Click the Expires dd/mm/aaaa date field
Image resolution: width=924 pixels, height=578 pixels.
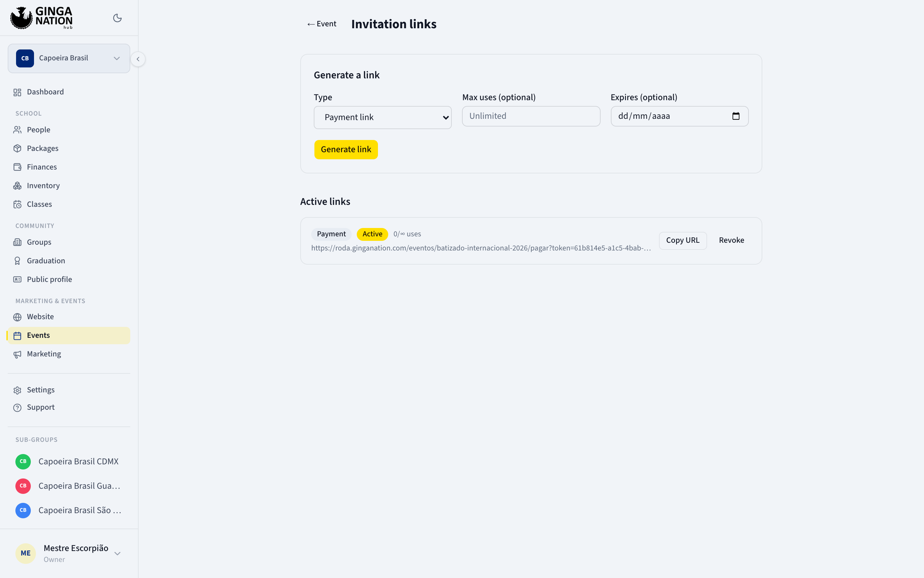click(679, 116)
